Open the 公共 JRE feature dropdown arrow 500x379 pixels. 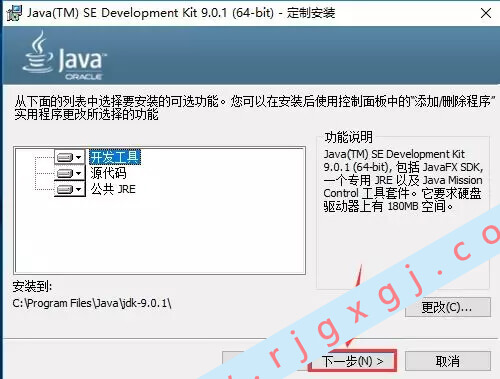[x=79, y=189]
